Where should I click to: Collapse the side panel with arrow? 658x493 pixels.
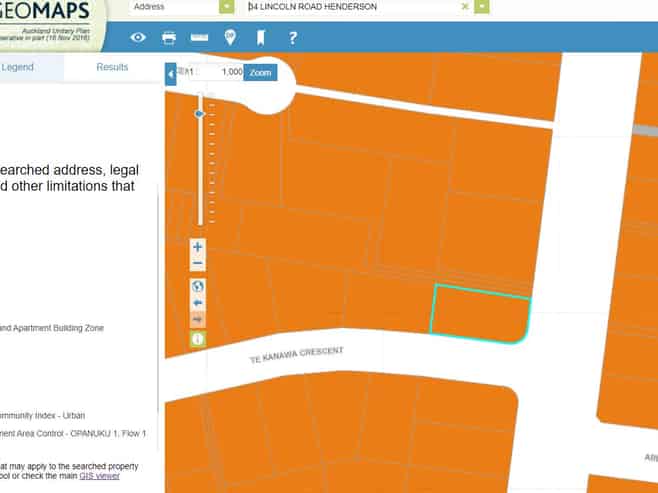170,74
